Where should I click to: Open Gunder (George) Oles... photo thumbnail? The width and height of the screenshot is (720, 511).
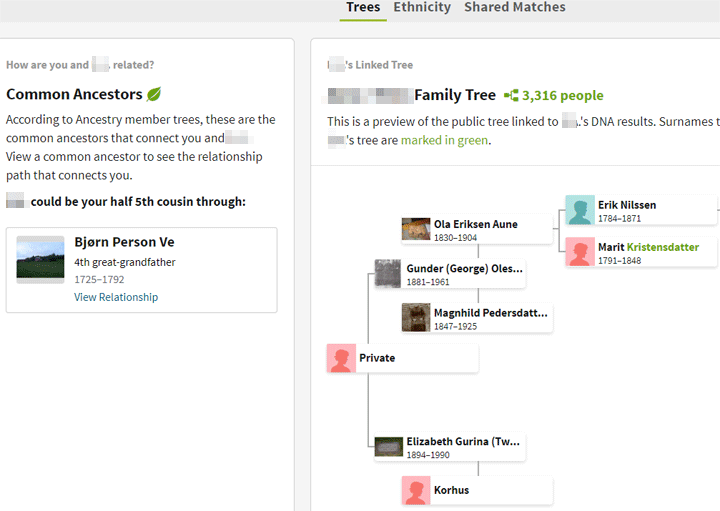click(x=388, y=274)
